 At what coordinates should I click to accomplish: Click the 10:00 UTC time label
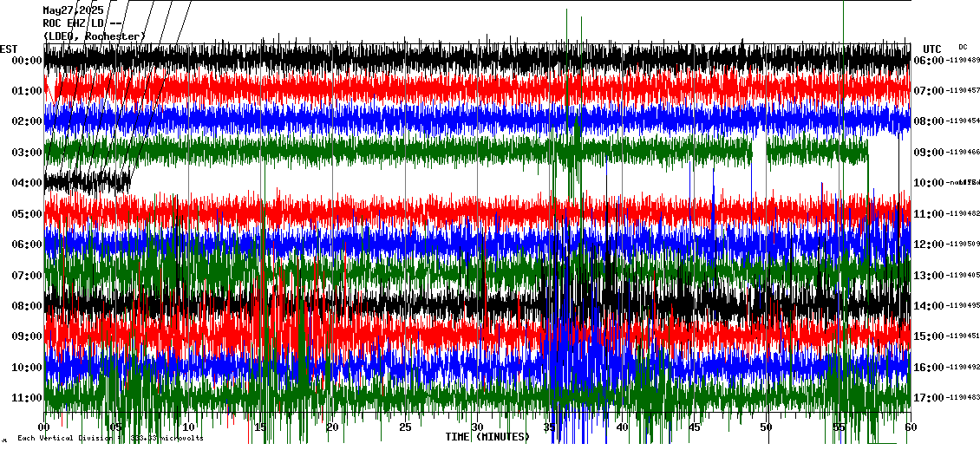929,183
